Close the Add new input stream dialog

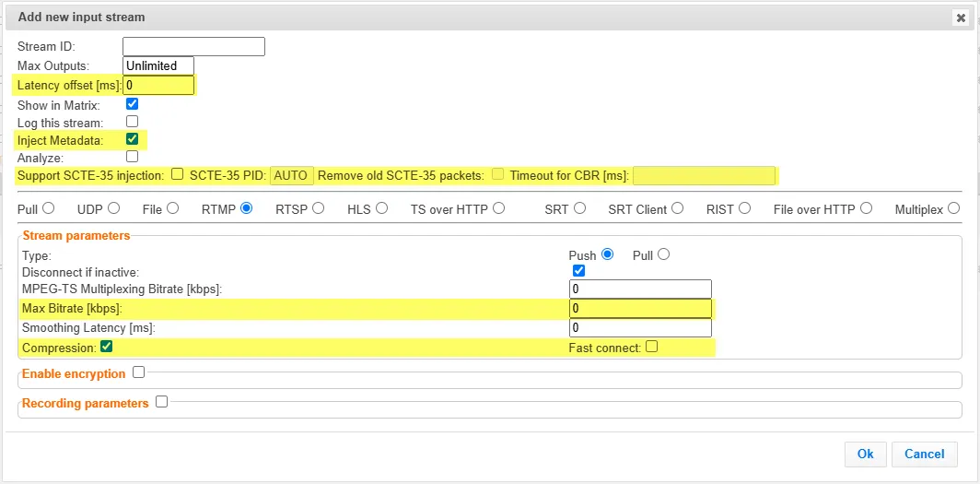click(x=961, y=18)
